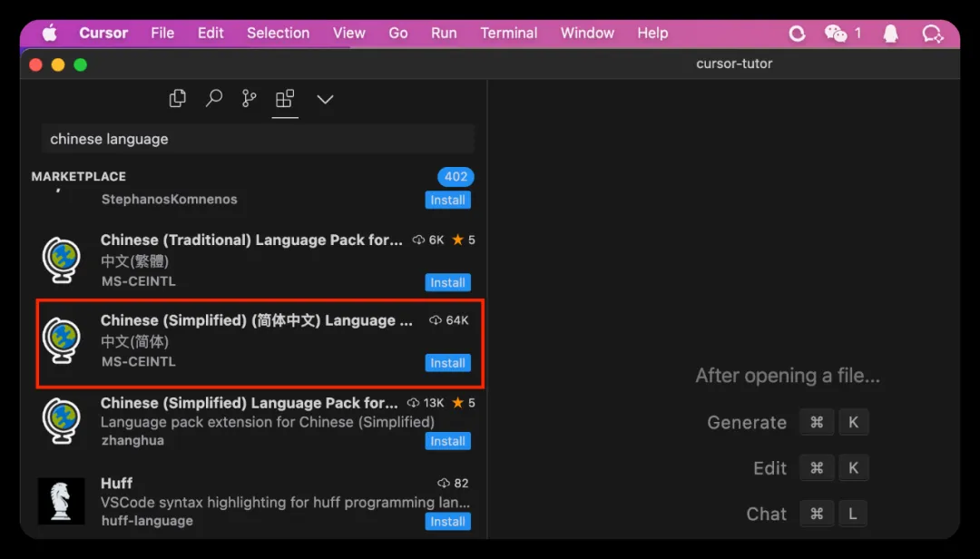This screenshot has width=980, height=559.
Task: Open the Terminal menu
Action: point(509,34)
